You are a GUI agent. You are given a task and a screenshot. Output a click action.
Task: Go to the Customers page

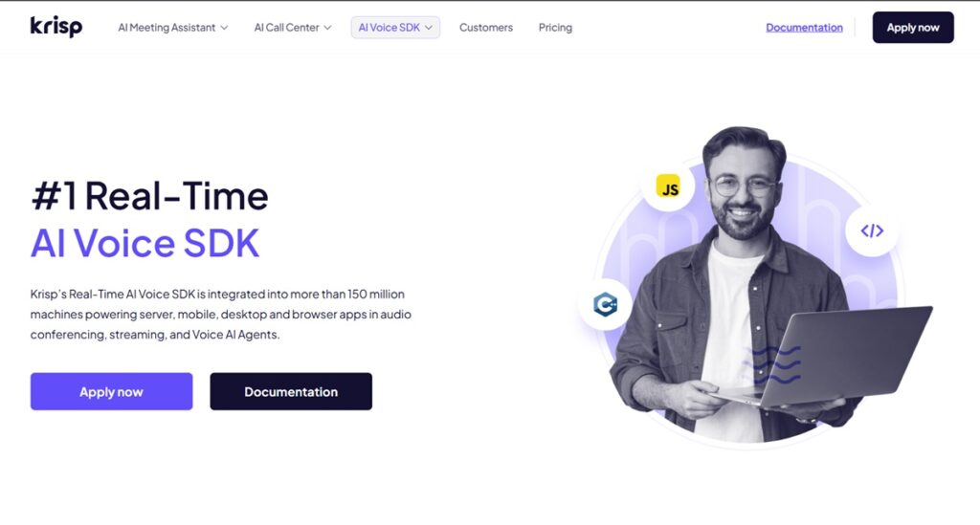(x=485, y=28)
